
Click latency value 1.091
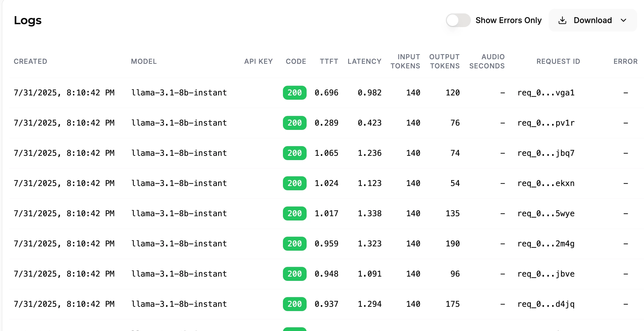point(370,274)
